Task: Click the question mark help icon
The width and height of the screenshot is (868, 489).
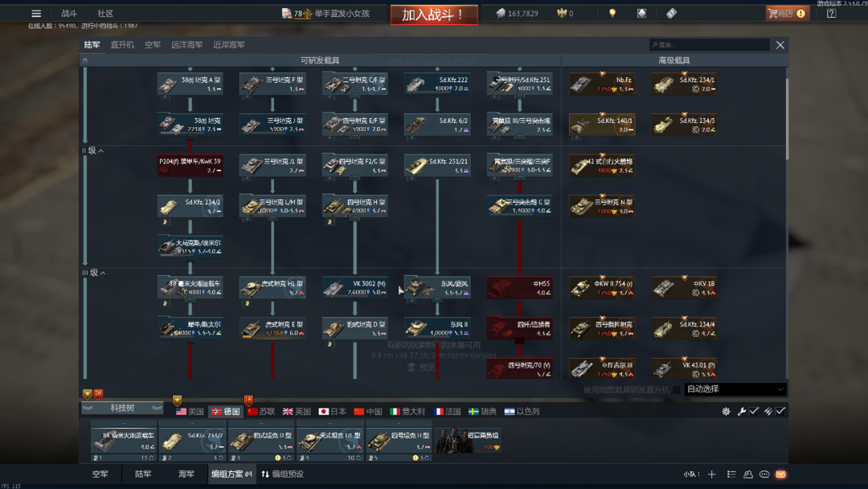Action: [831, 14]
